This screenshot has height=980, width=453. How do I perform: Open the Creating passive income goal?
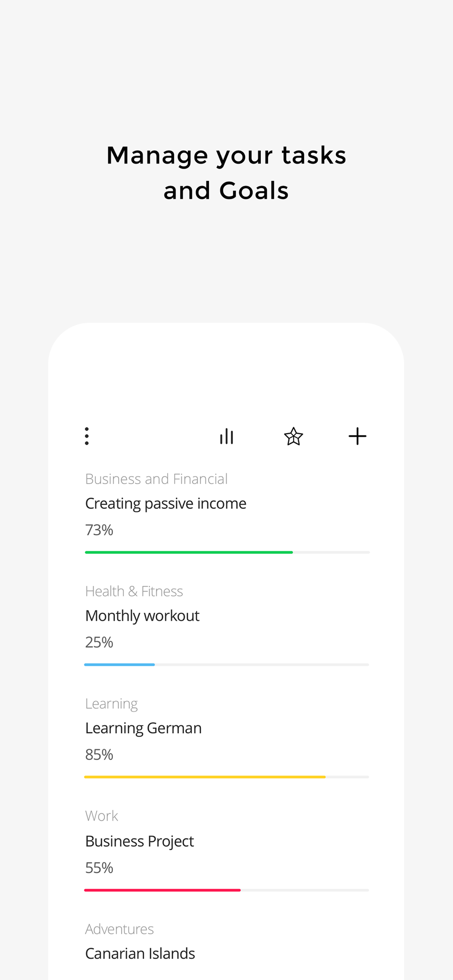click(x=166, y=504)
